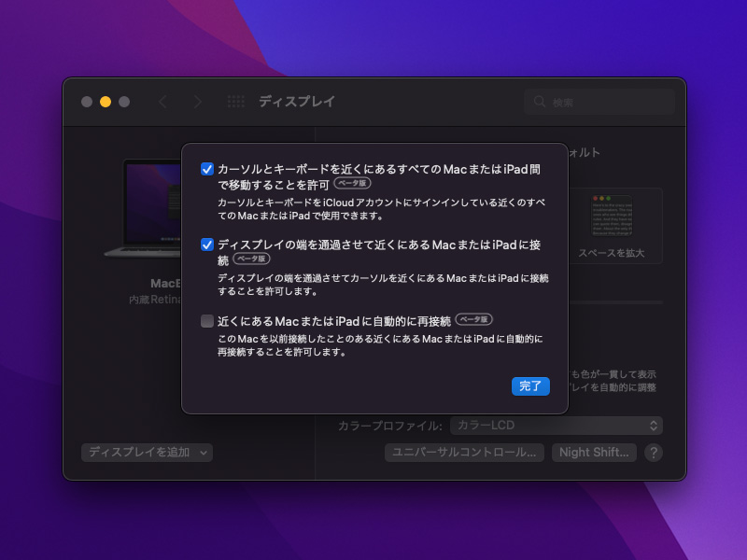This screenshot has height=560, width=747.
Task: Click the search magnifier icon in the toolbar
Action: [x=540, y=102]
